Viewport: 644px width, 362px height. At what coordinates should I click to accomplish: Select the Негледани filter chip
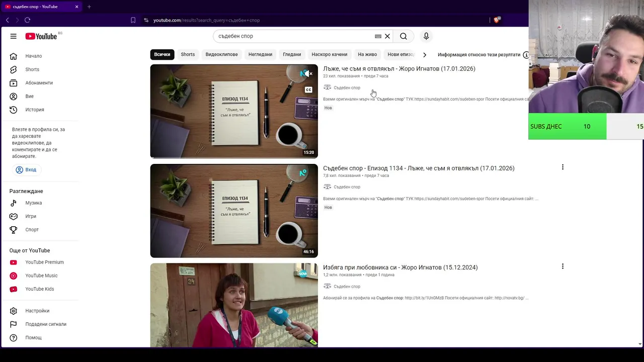click(260, 54)
